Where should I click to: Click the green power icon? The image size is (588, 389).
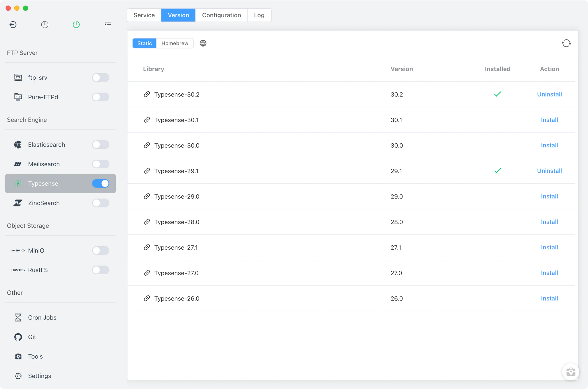[76, 24]
